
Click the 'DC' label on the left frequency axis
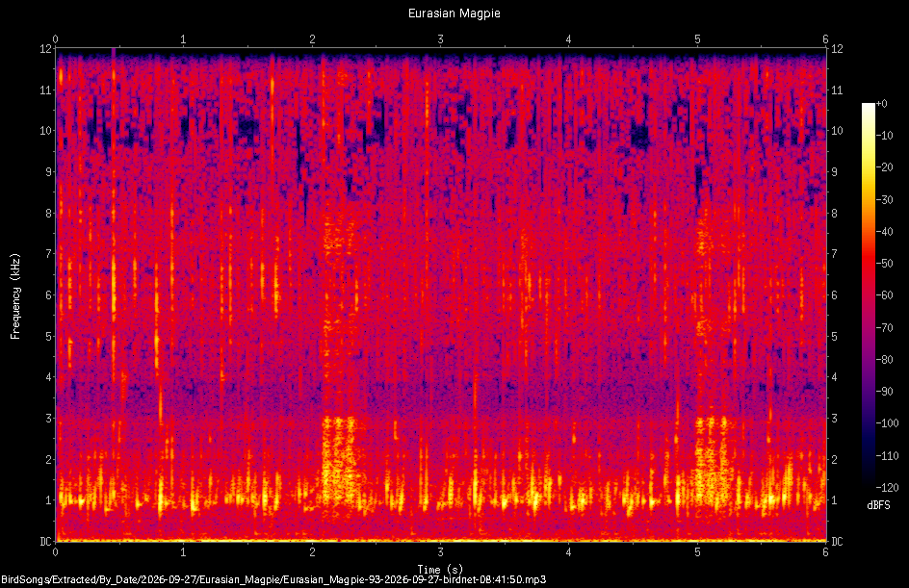tap(46, 542)
